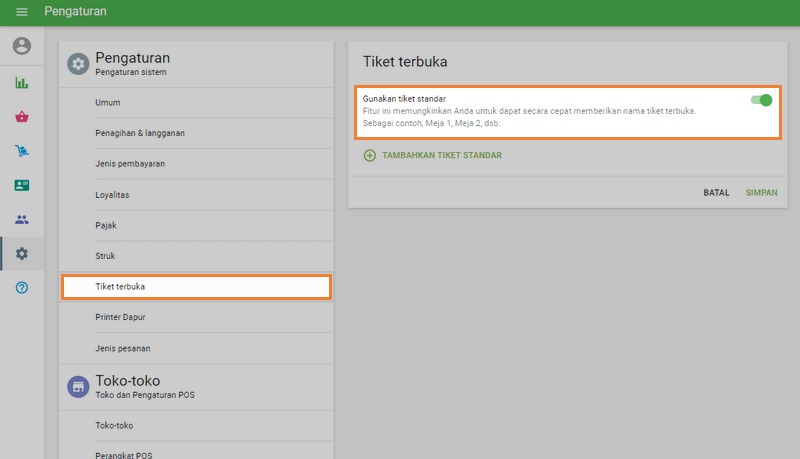The height and width of the screenshot is (459, 800).
Task: Toggle the Gunakan tiket standar switch
Action: click(x=761, y=100)
